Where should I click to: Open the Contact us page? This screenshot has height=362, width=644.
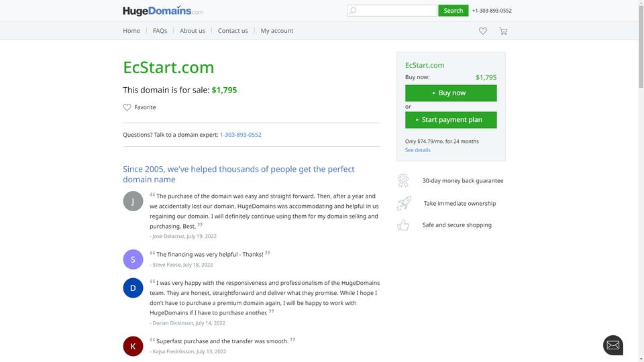pyautogui.click(x=233, y=31)
